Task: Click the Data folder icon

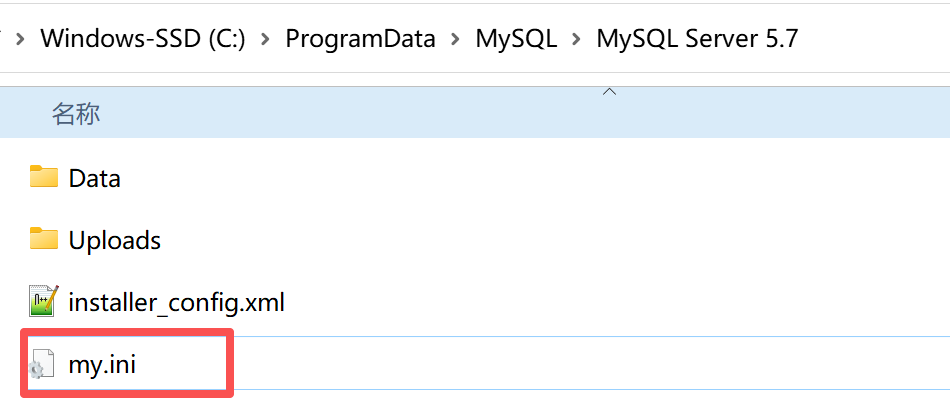Action: point(44,178)
